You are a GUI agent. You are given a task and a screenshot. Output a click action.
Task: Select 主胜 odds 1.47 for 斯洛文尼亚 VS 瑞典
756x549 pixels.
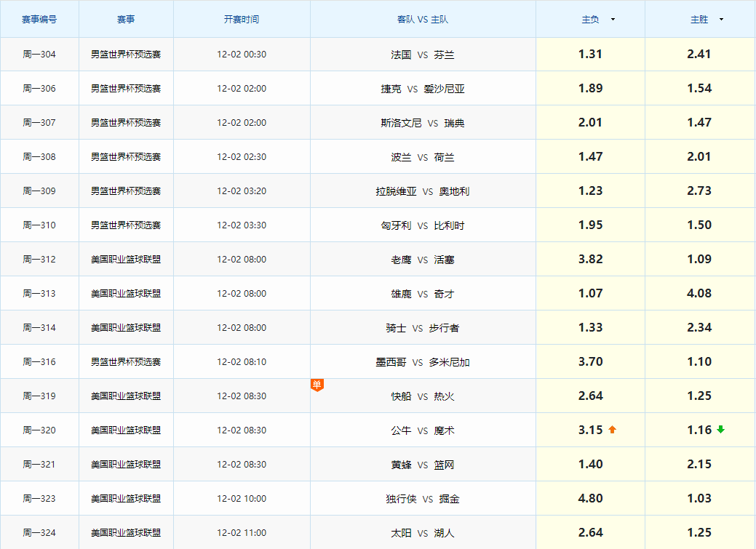[699, 122]
